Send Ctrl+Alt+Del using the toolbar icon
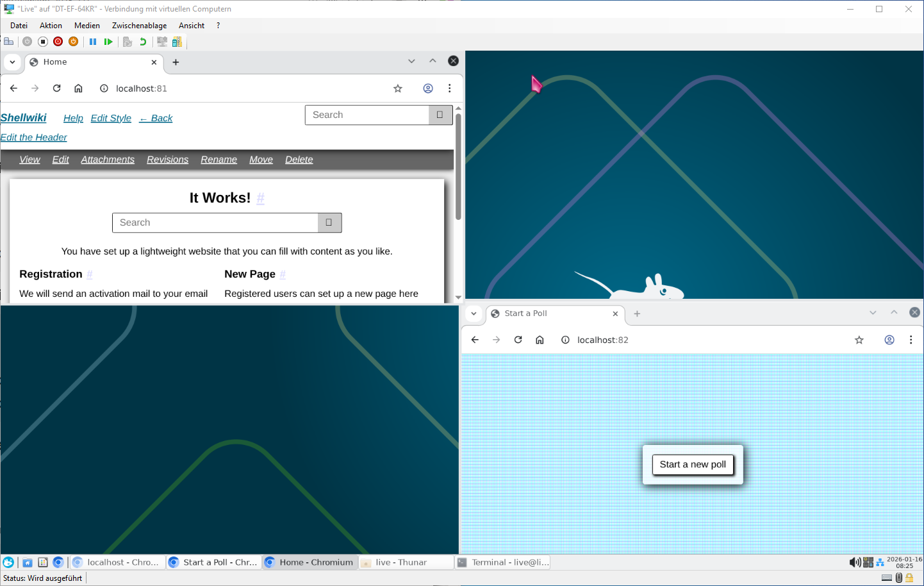This screenshot has height=586, width=924. (9, 42)
